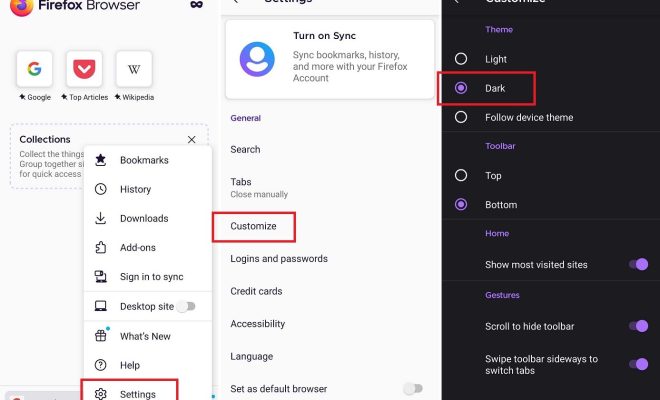
Task: Disable Show most visited sites toggle
Action: tap(639, 264)
